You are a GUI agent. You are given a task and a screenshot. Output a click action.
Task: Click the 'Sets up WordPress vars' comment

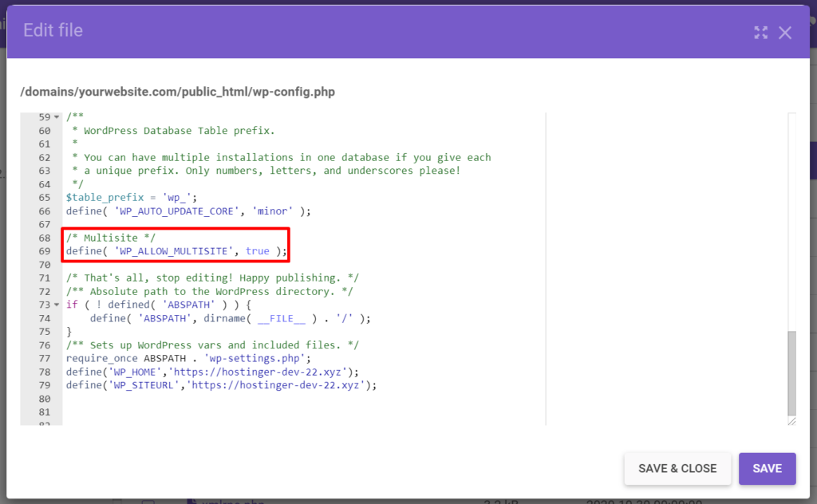(212, 345)
